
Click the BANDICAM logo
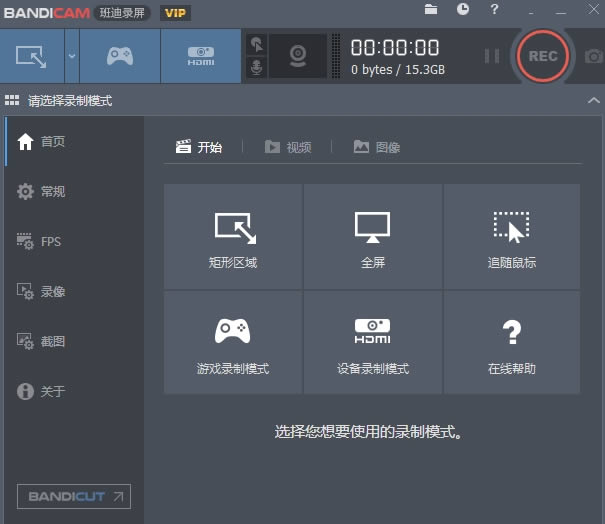tap(47, 13)
